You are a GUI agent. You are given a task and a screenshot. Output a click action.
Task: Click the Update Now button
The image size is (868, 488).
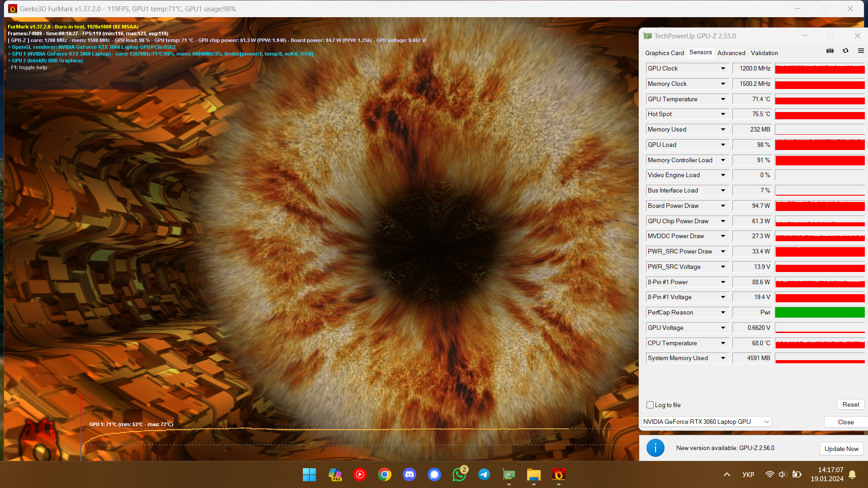click(x=841, y=449)
